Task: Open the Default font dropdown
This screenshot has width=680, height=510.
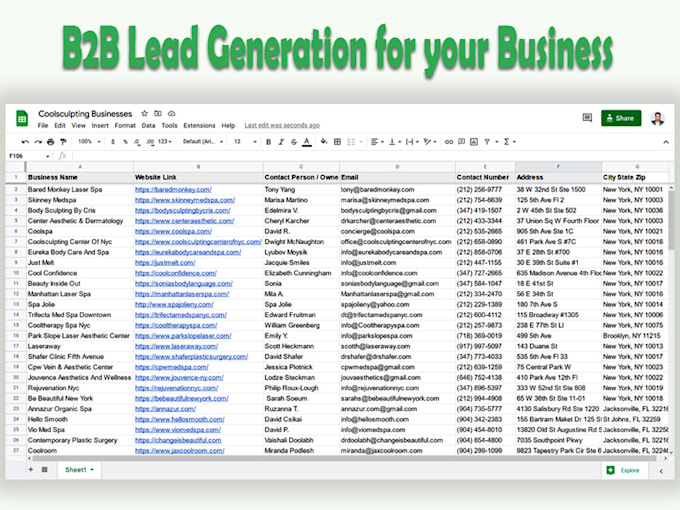Action: 203,142
